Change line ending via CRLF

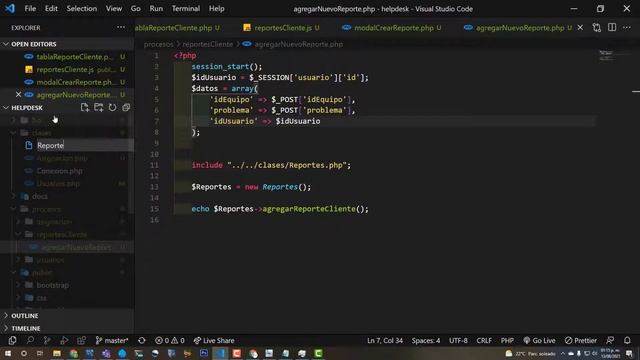point(484,340)
